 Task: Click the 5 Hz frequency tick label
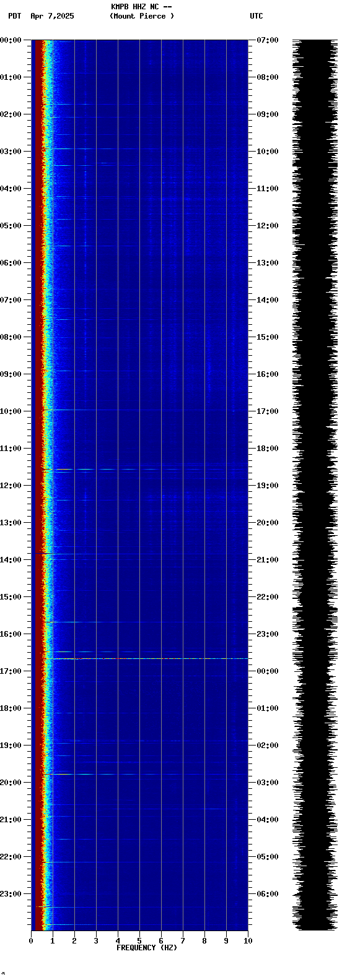[x=139, y=941]
